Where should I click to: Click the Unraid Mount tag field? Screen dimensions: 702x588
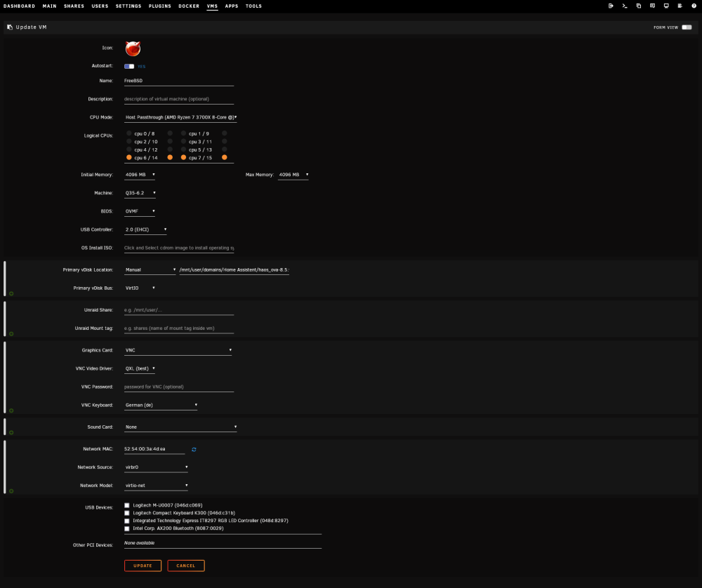pos(179,328)
